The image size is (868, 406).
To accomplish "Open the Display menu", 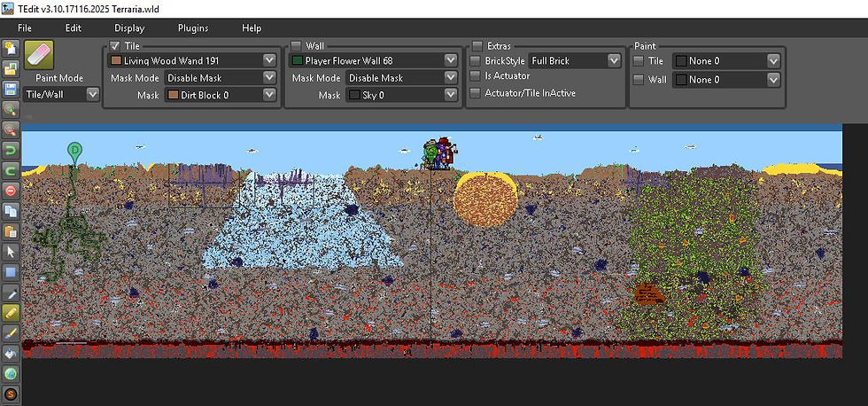I will (129, 27).
